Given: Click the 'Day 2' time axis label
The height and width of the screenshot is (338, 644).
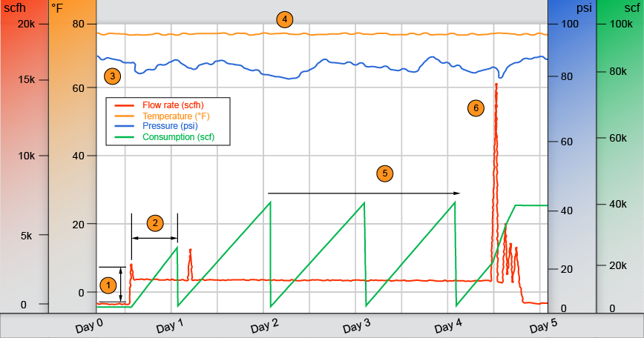Looking at the screenshot, I should pos(264,327).
